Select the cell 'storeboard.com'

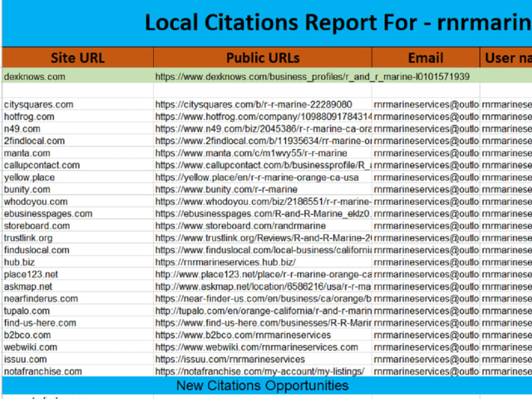click(x=78, y=226)
